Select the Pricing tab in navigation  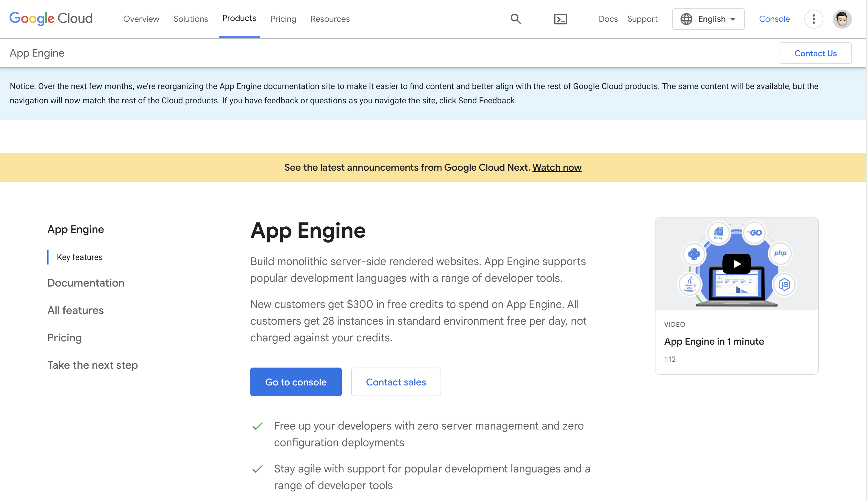tap(283, 18)
